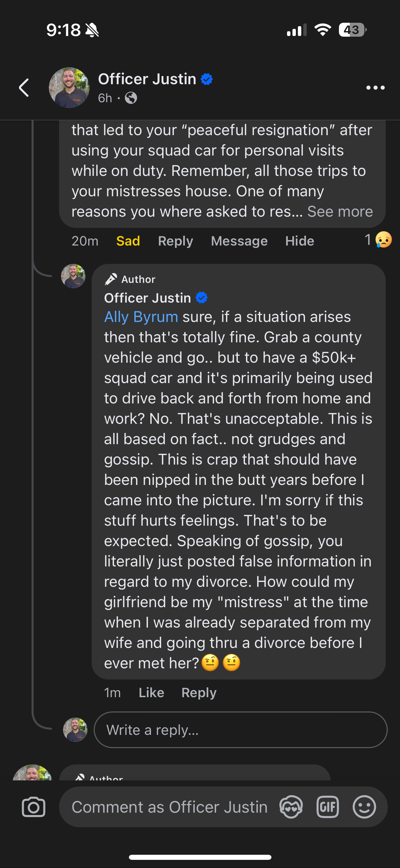Viewport: 400px width, 868px height.
Task: Reply to the 20m-old comment
Action: 175,241
